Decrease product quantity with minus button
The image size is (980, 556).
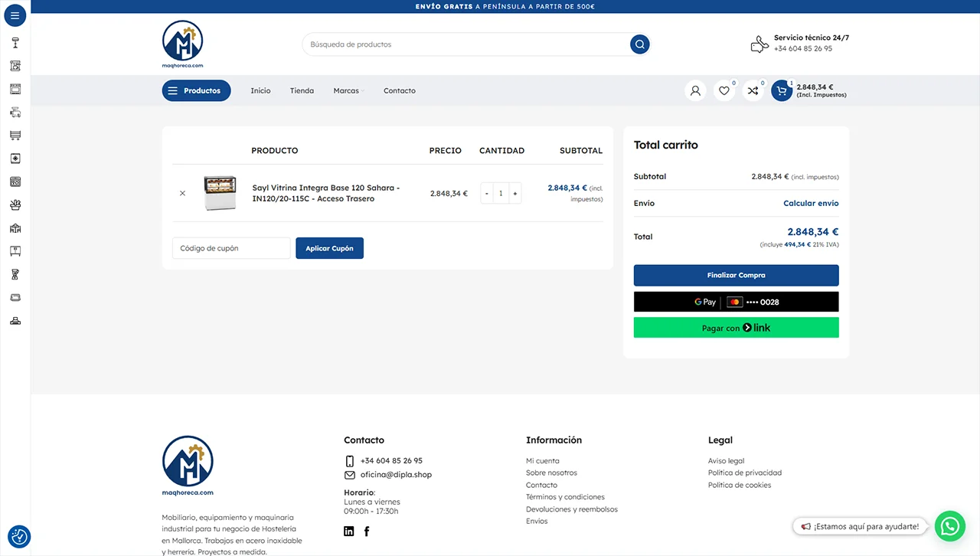click(x=487, y=194)
